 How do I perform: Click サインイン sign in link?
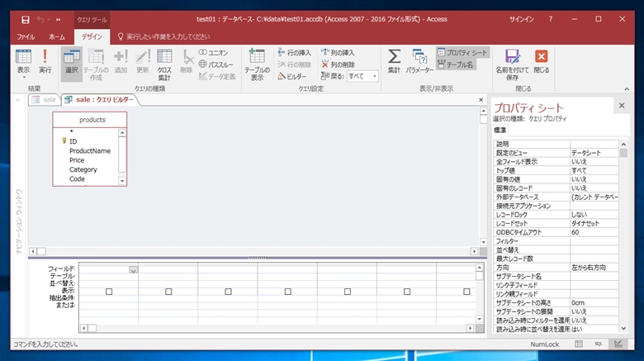pyautogui.click(x=522, y=19)
